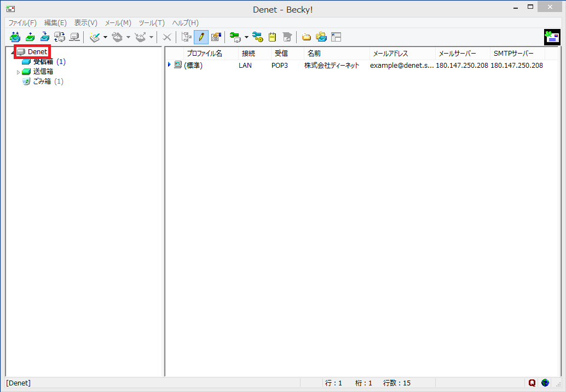
Task: Click the recycle trash bin icon
Action: [26, 81]
